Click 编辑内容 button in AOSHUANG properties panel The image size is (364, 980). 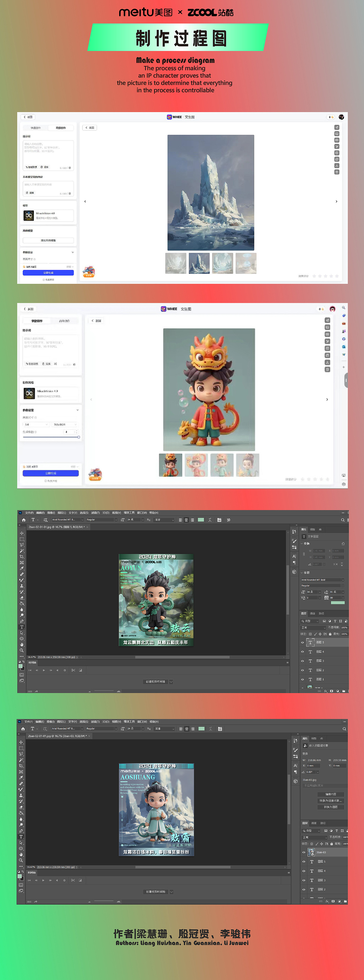(330, 794)
